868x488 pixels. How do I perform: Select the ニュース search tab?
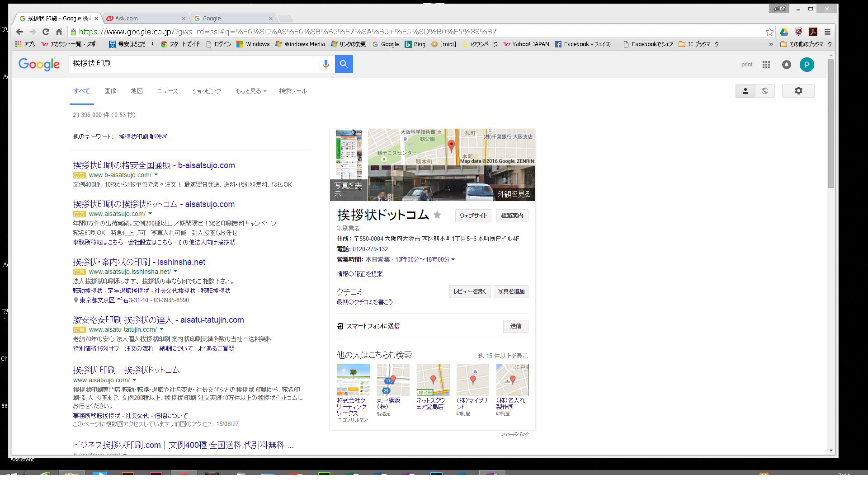(x=167, y=91)
